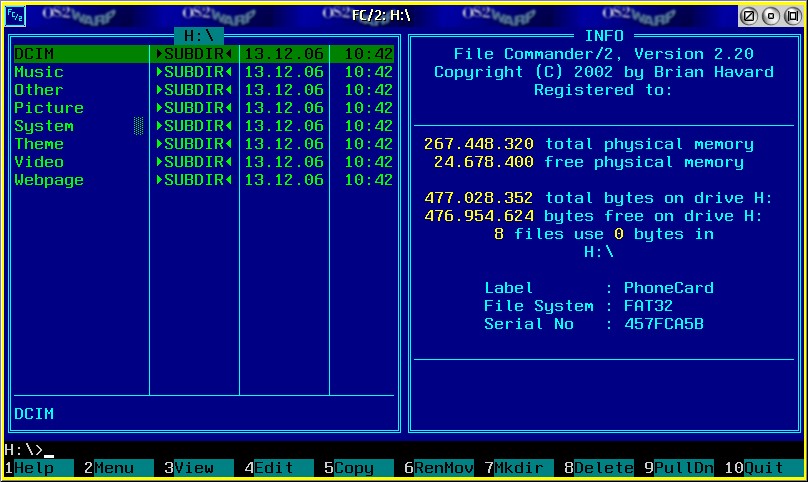Click '24.678.400' free physical memory value
Viewport: 808px width, 482px height.
(484, 162)
